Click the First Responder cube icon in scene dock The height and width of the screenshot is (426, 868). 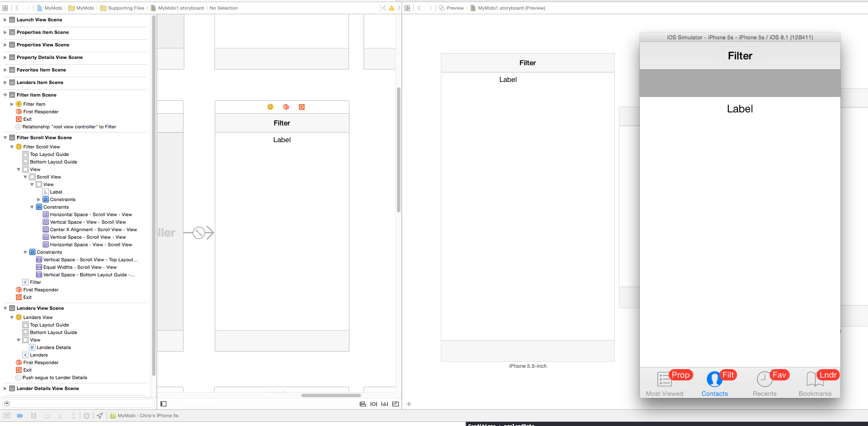pyautogui.click(x=286, y=107)
